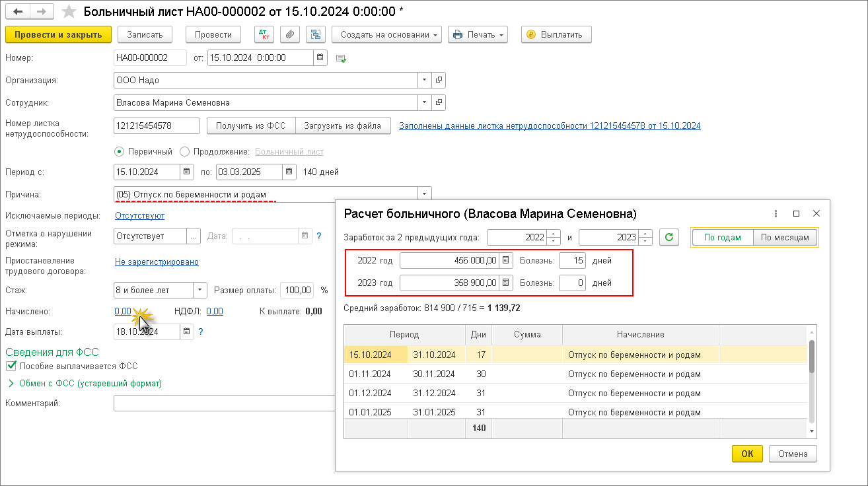The image size is (868, 486).
Task: Open the Отсутствуют excluded periods link
Action: pyautogui.click(x=139, y=215)
